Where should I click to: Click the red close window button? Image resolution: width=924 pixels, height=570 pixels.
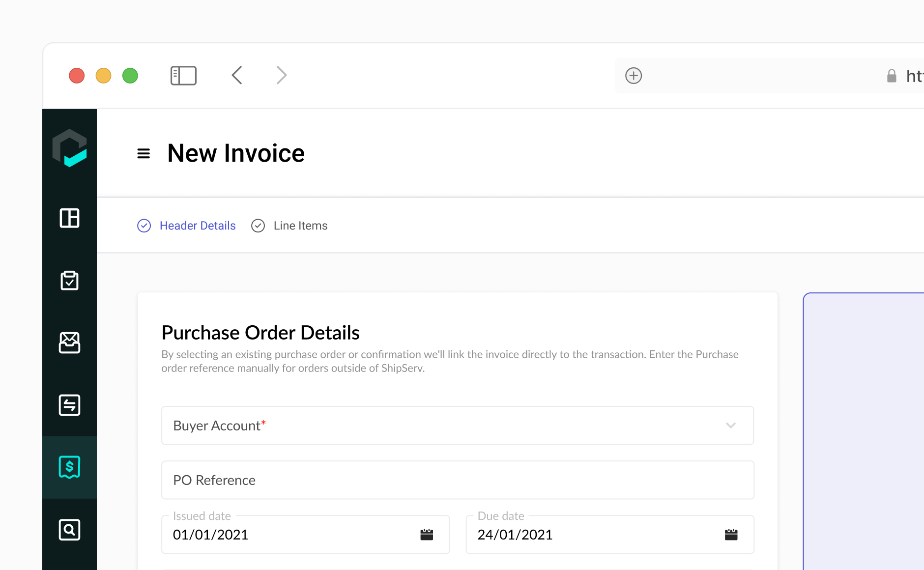[77, 76]
